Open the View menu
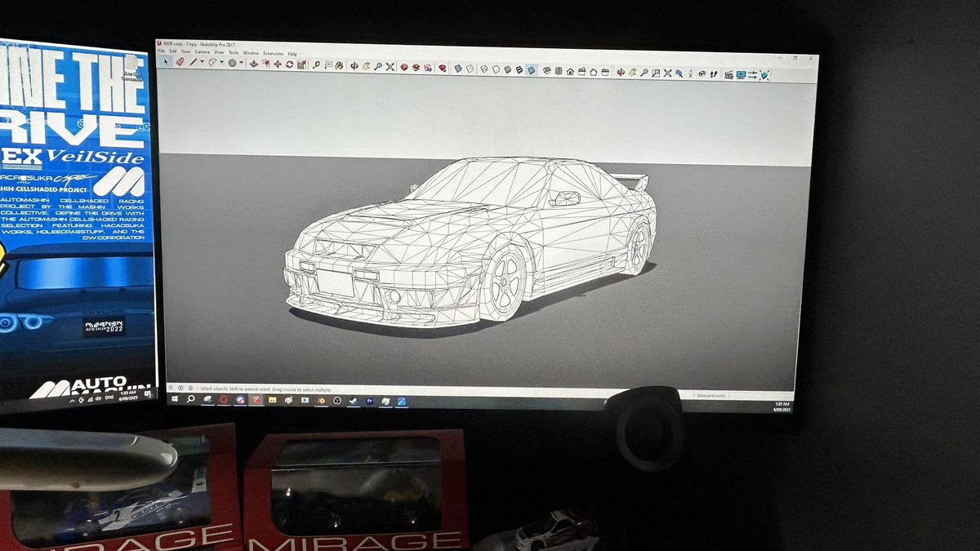This screenshot has height=551, width=980. 186,51
